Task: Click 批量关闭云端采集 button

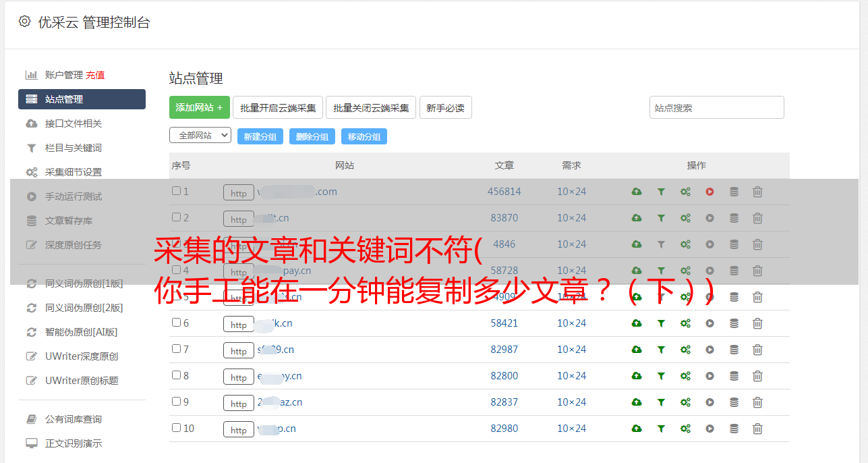Action: 371,107
